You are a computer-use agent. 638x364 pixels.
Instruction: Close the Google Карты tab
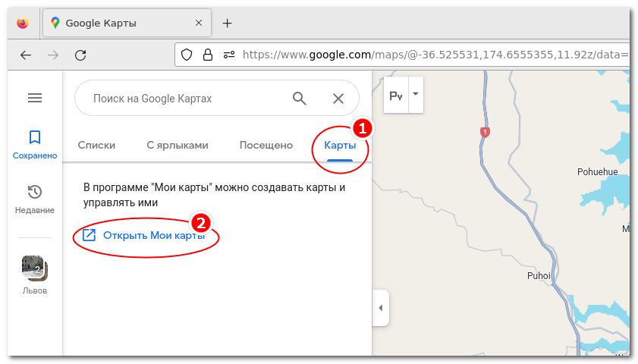199,23
